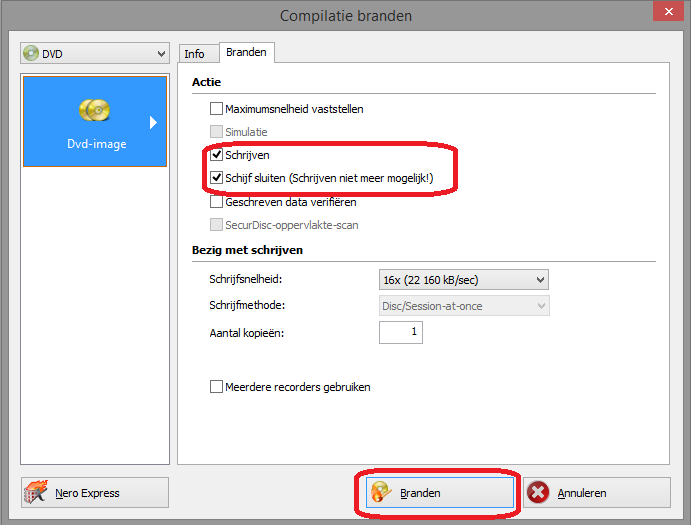Viewport: 691px width, 525px height.
Task: Click the Schrijfsnelheid: label
Action: [x=245, y=279]
